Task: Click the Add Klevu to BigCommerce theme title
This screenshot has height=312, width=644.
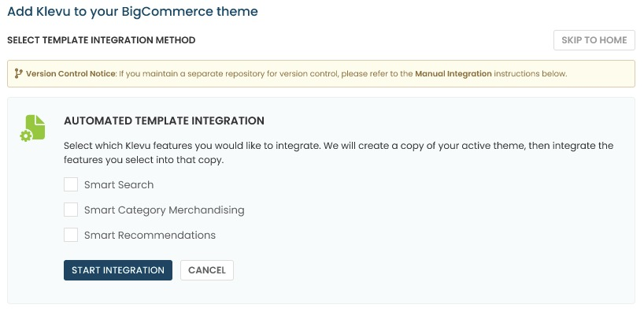Action: coord(133,11)
